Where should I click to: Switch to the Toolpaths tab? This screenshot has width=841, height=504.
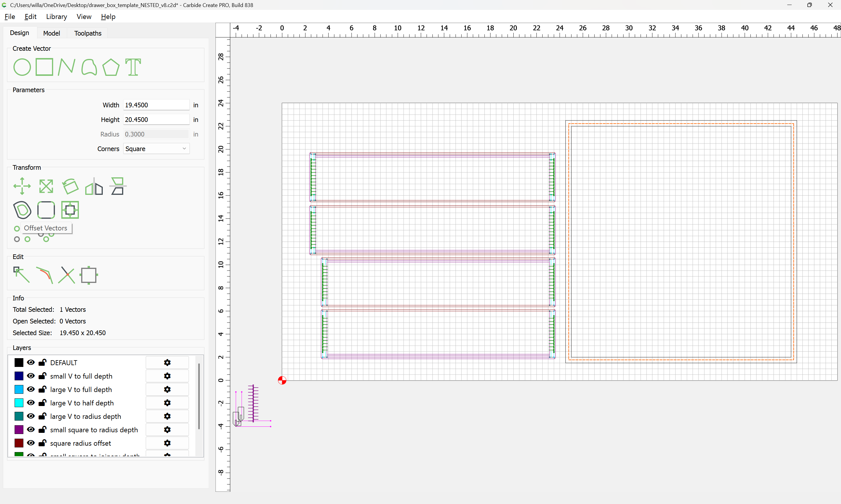88,33
